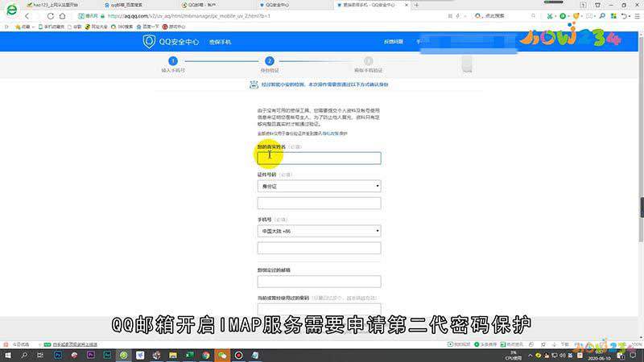
Task: Click the green 360 browser logo
Action: point(12,10)
